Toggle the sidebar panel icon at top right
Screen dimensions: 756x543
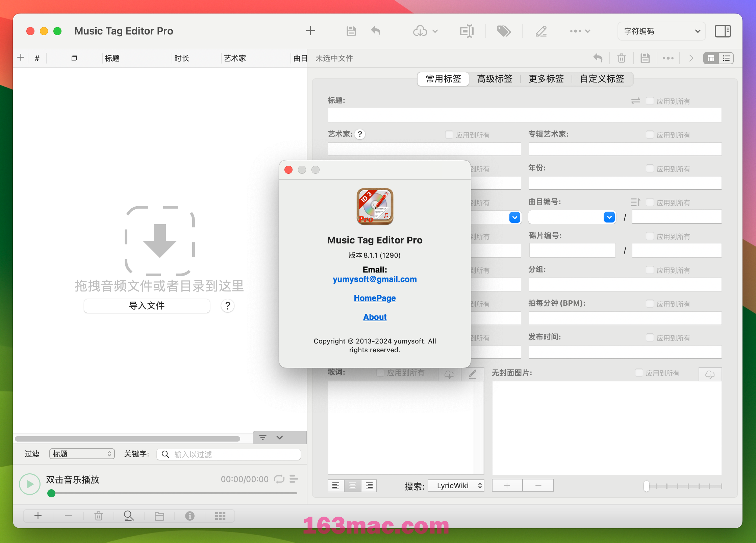coord(723,31)
